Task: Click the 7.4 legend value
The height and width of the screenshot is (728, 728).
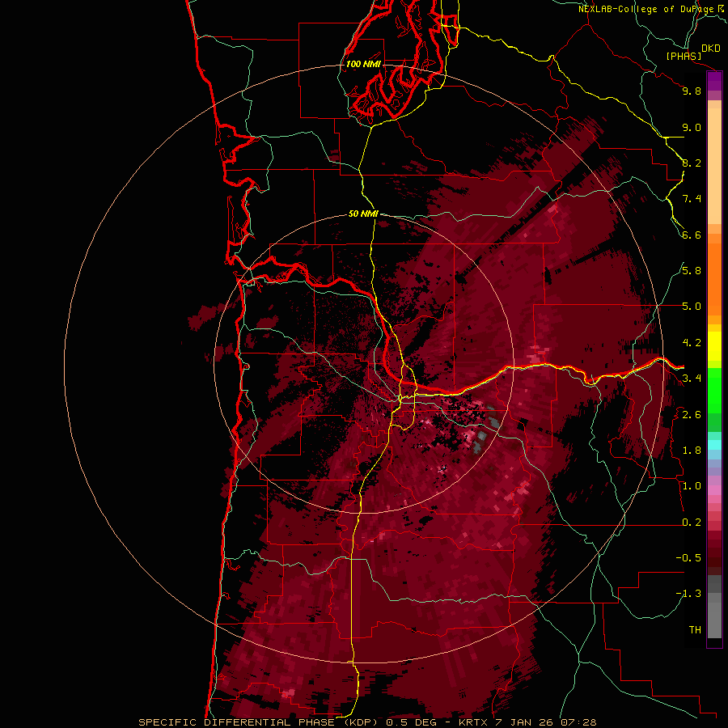Action: point(692,199)
